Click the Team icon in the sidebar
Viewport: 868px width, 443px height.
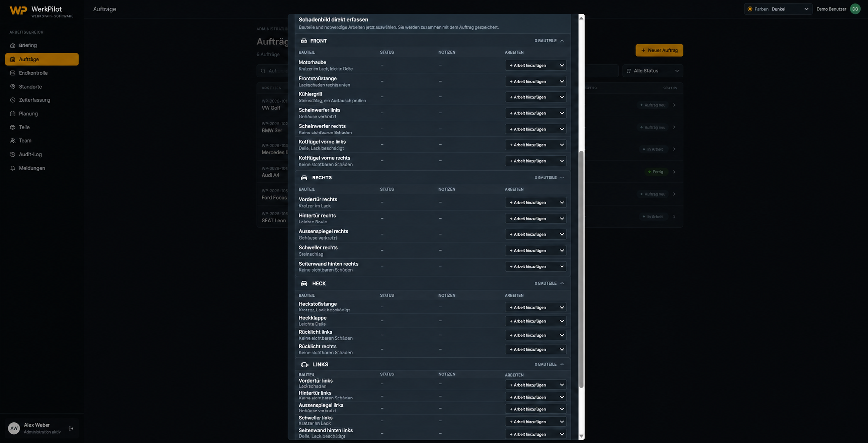tap(13, 141)
